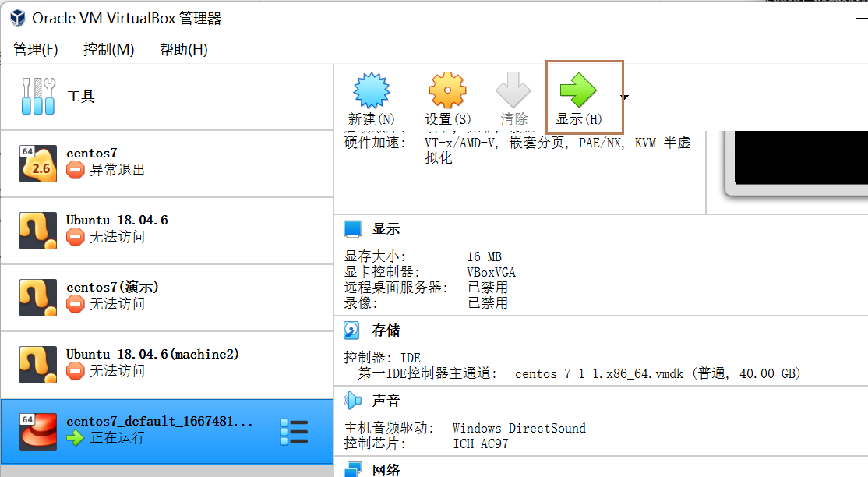868x477 pixels.
Task: Click the Ubuntu 18.04.6(machine2) machine icon
Action: [38, 365]
